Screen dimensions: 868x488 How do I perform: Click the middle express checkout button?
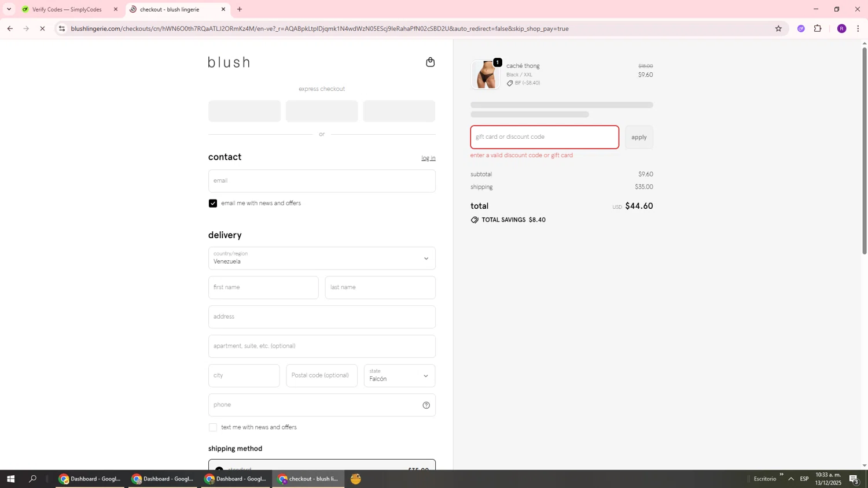click(322, 111)
